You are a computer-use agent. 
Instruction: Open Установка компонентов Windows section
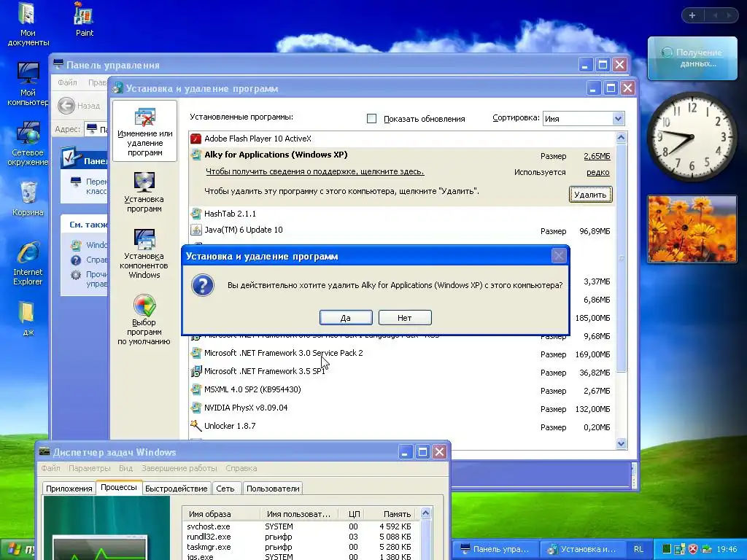click(144, 253)
